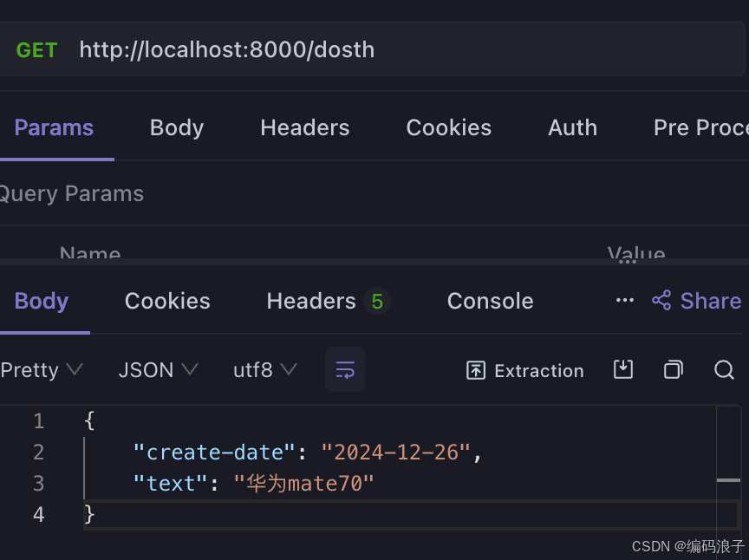
Task: Open the utf8 encoding dropdown
Action: coord(264,370)
